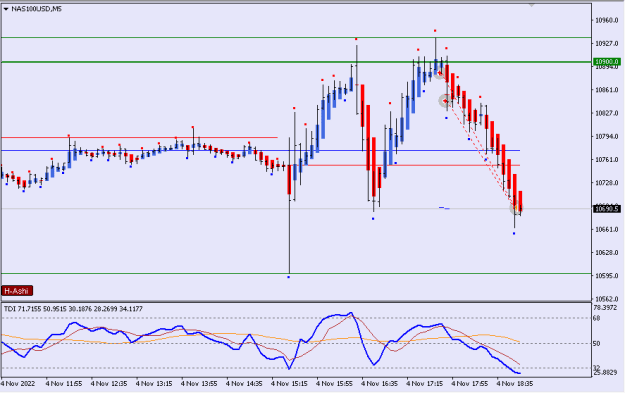
Task: Click the NAS100USD,M5 chart title
Action: 36,9
